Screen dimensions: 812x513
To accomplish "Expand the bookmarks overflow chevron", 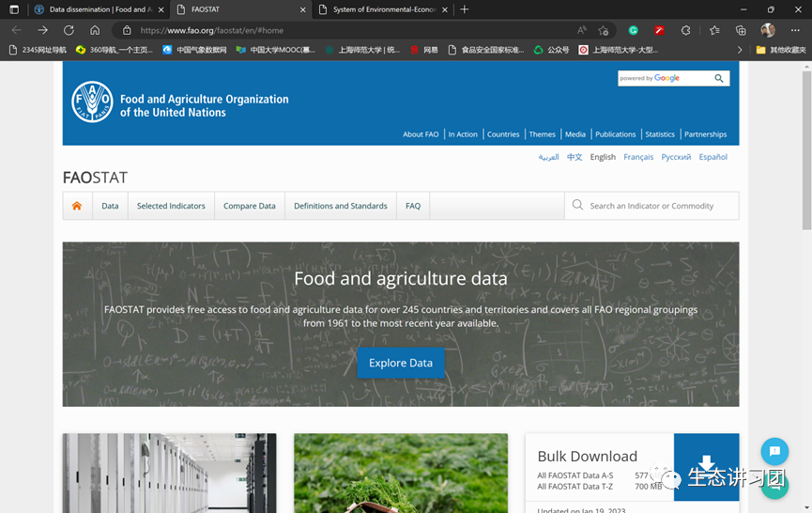I will [740, 50].
